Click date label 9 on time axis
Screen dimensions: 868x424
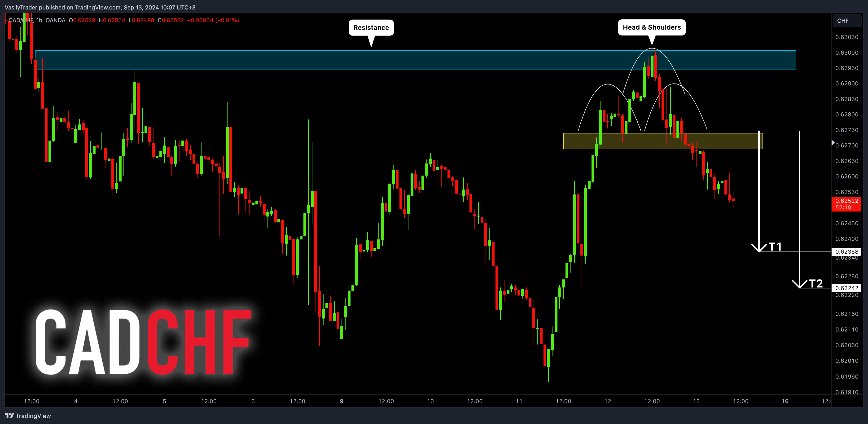342,401
